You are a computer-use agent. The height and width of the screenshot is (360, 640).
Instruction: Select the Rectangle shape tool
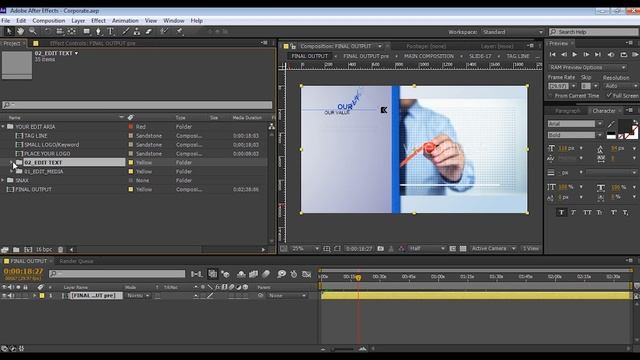[x=87, y=31]
